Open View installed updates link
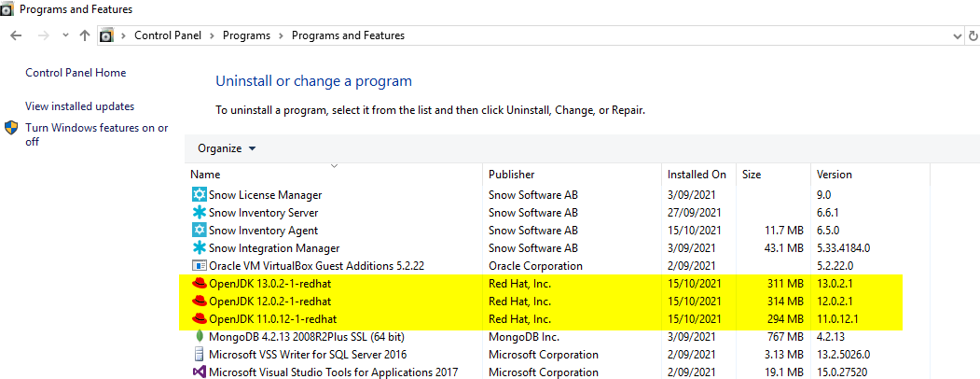The height and width of the screenshot is (379, 980). 79,106
